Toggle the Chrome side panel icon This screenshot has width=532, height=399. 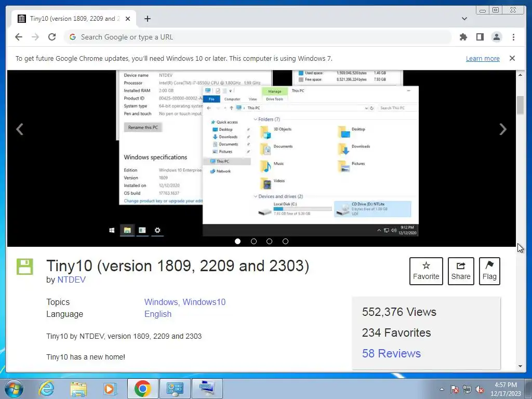[x=480, y=37]
